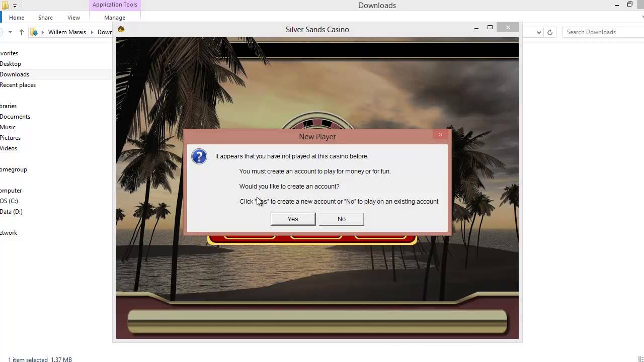Viewport: 644px width, 362px height.
Task: Click the Search Downloads field
Action: [x=603, y=32]
